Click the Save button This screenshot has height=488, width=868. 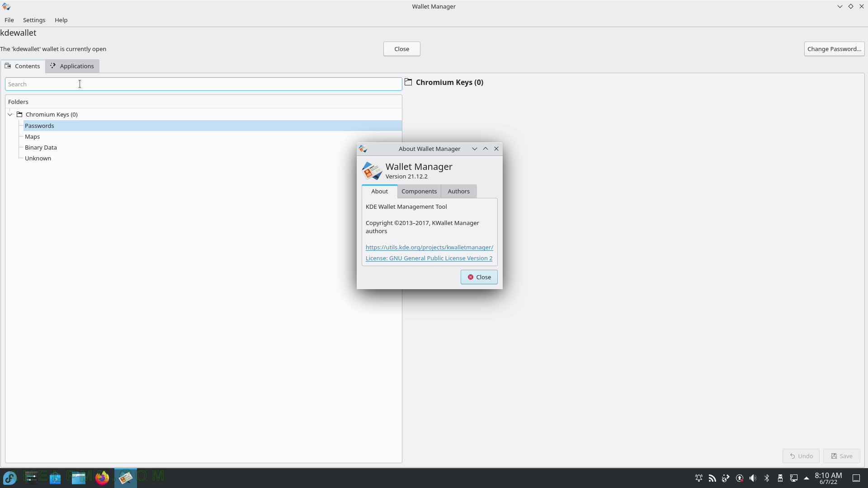coord(842,456)
